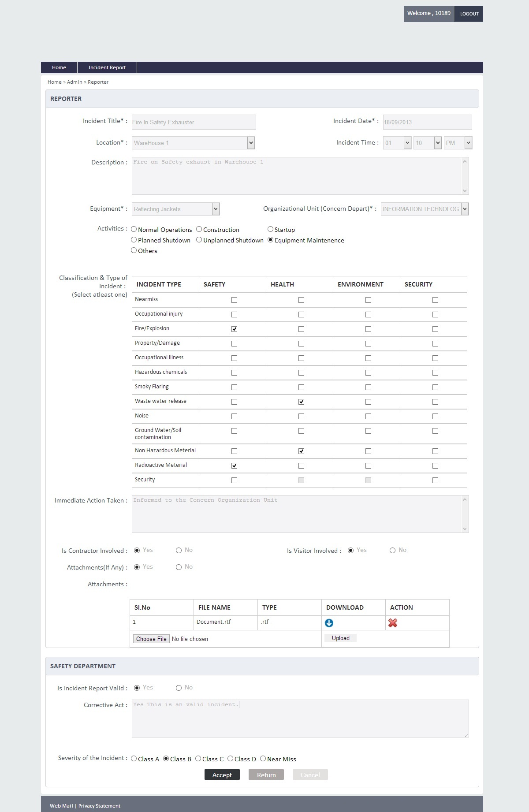Image resolution: width=529 pixels, height=812 pixels.
Task: Mark Incident Report Valid as No
Action: pyautogui.click(x=179, y=688)
